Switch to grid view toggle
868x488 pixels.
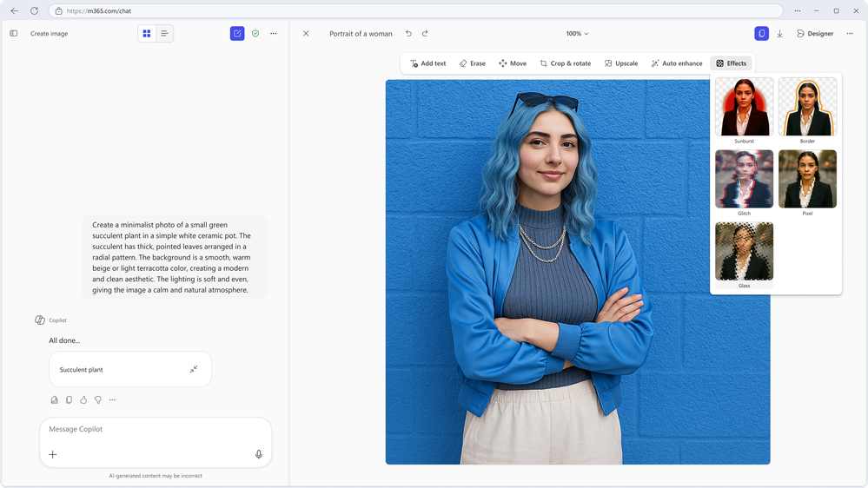point(147,34)
